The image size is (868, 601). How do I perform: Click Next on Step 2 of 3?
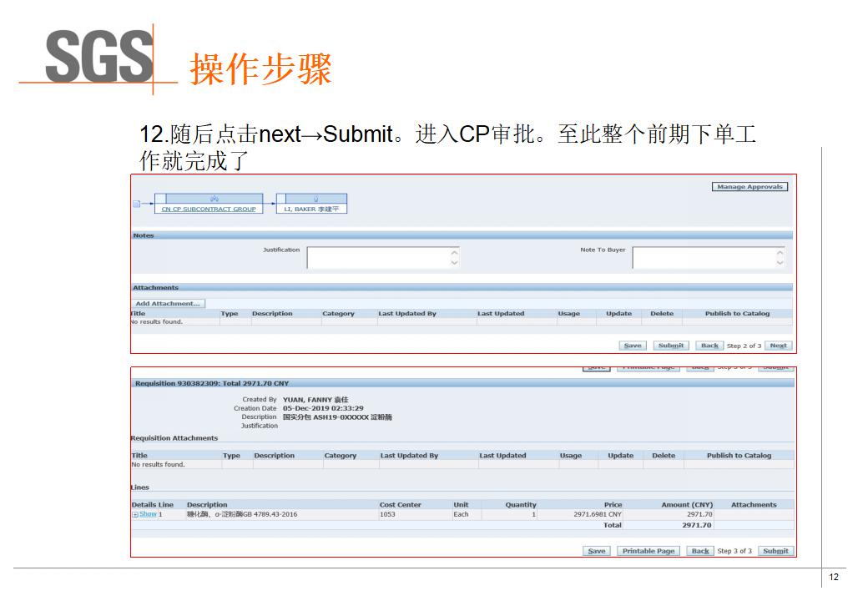[778, 346]
